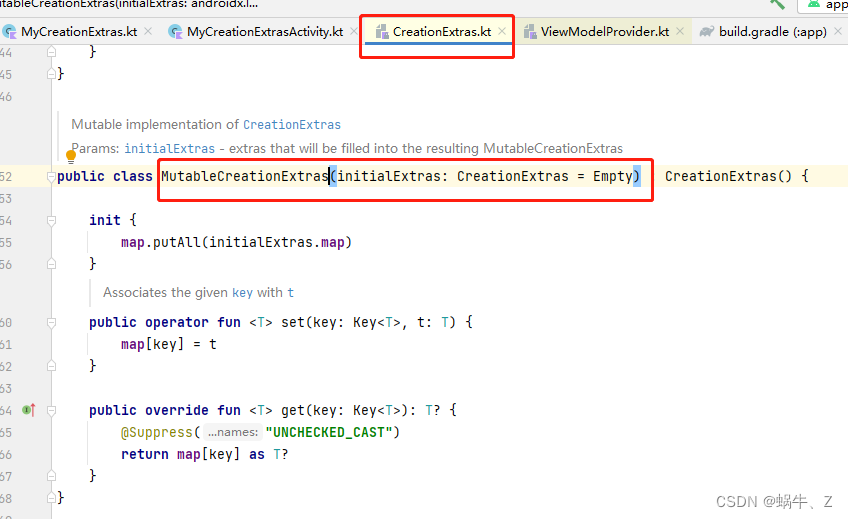Collapse the MutableCreationExtras class fold marker
848x519 pixels.
[51, 176]
